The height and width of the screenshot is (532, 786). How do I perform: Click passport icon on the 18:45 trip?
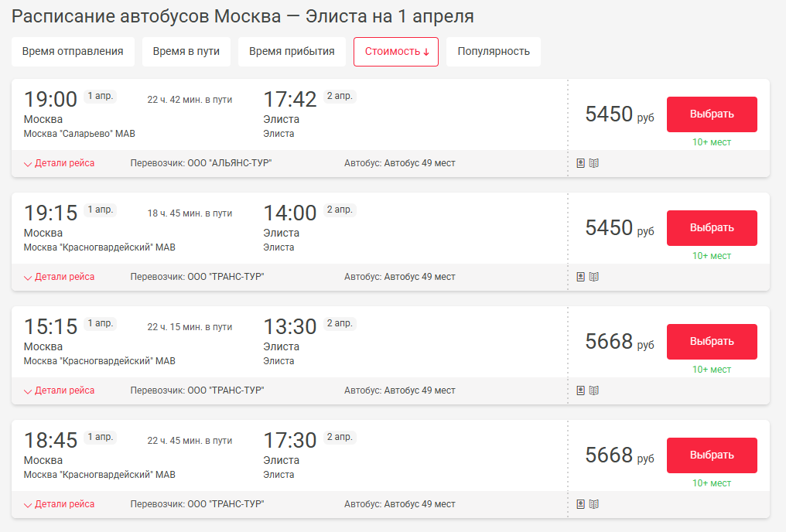[x=580, y=504]
